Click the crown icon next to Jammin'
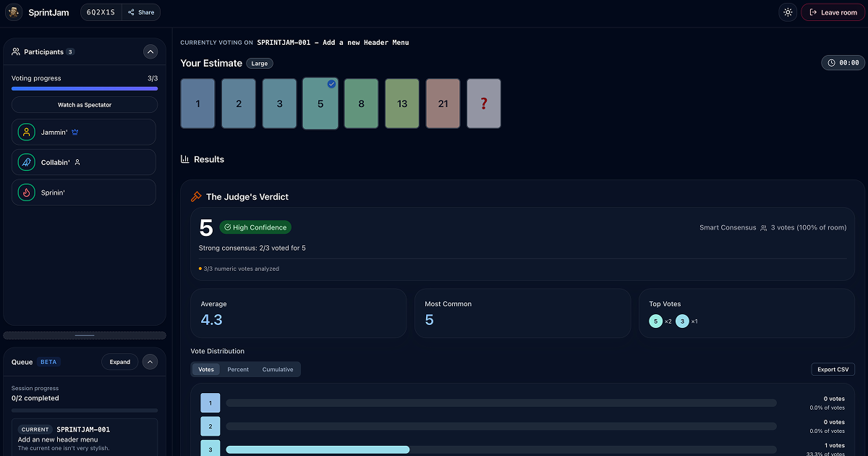Image resolution: width=868 pixels, height=456 pixels. (75, 132)
